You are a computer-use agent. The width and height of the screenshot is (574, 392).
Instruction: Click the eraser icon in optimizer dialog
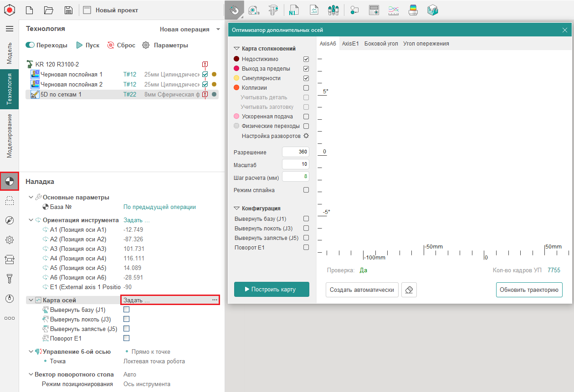point(409,290)
